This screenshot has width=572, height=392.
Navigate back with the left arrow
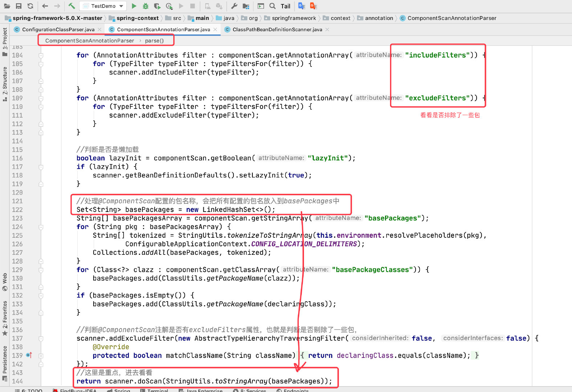point(45,6)
